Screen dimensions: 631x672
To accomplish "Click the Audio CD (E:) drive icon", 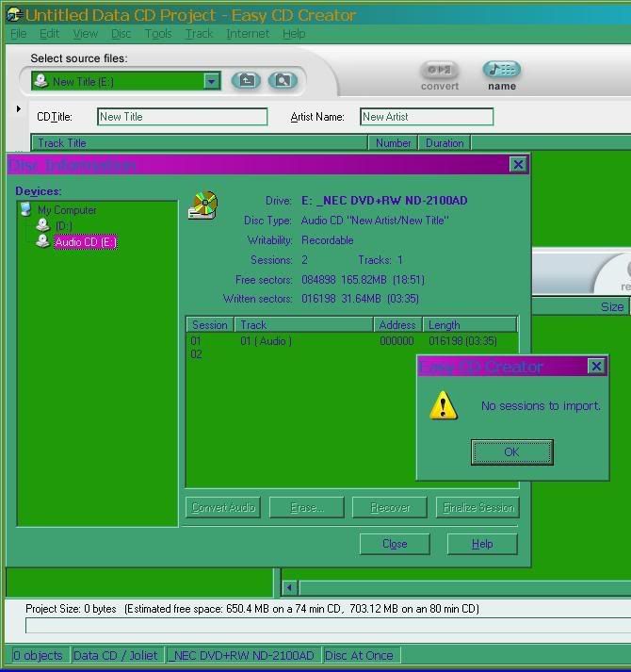I will 42,241.
